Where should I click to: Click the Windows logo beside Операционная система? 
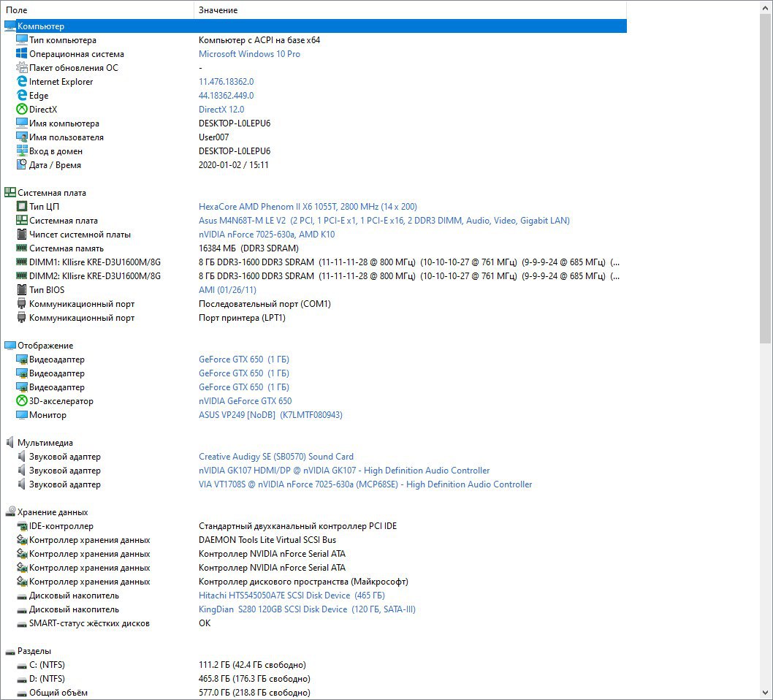click(21, 54)
